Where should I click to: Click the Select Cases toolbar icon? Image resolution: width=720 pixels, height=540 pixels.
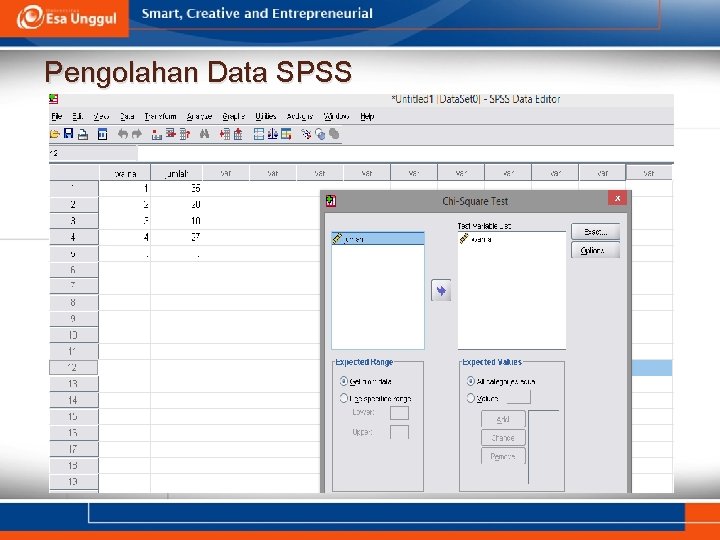tap(287, 134)
